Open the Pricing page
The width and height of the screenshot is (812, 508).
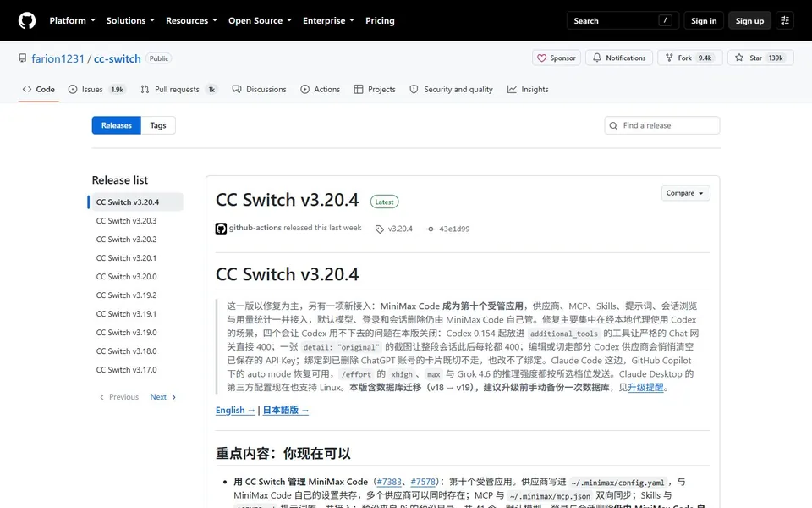(x=380, y=20)
